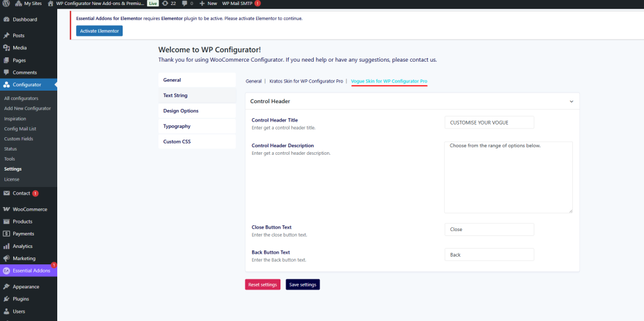Open Status submenu item
644x321 pixels.
pos(11,149)
